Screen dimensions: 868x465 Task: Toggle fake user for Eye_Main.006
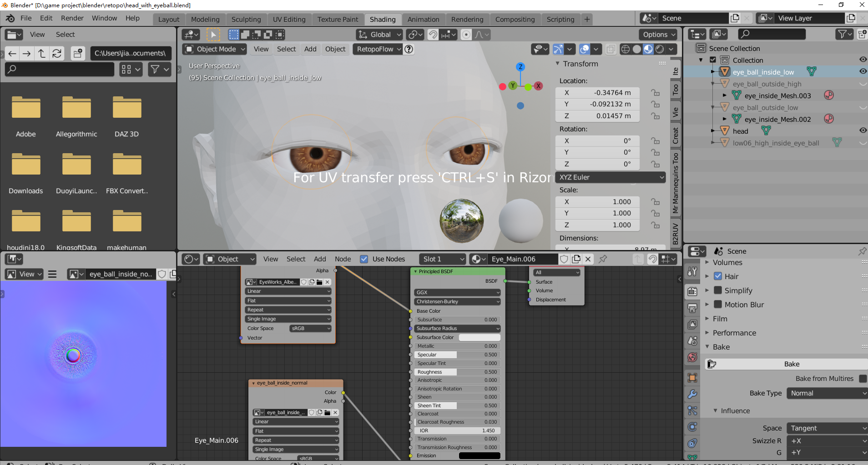564,259
